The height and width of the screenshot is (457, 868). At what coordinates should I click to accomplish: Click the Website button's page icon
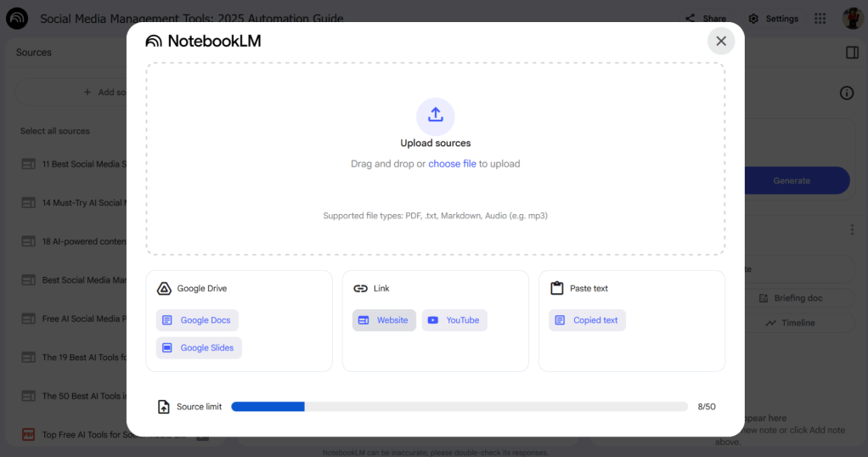click(364, 320)
